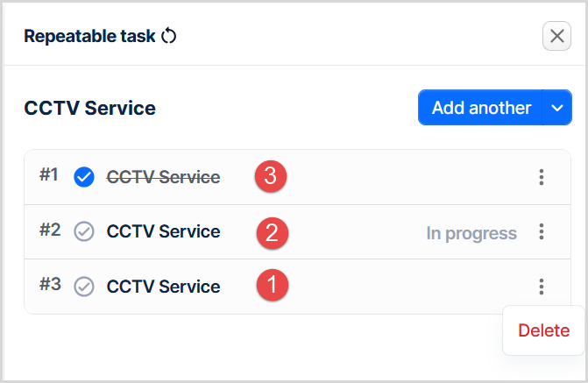Image resolution: width=588 pixels, height=383 pixels.
Task: Click the red badge numbered 2
Action: pyautogui.click(x=272, y=232)
